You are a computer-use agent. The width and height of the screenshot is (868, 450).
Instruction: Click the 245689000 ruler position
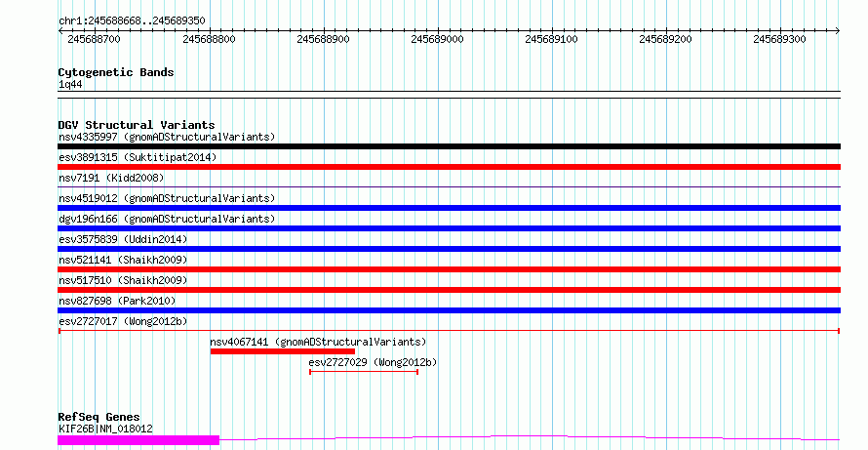(x=437, y=39)
